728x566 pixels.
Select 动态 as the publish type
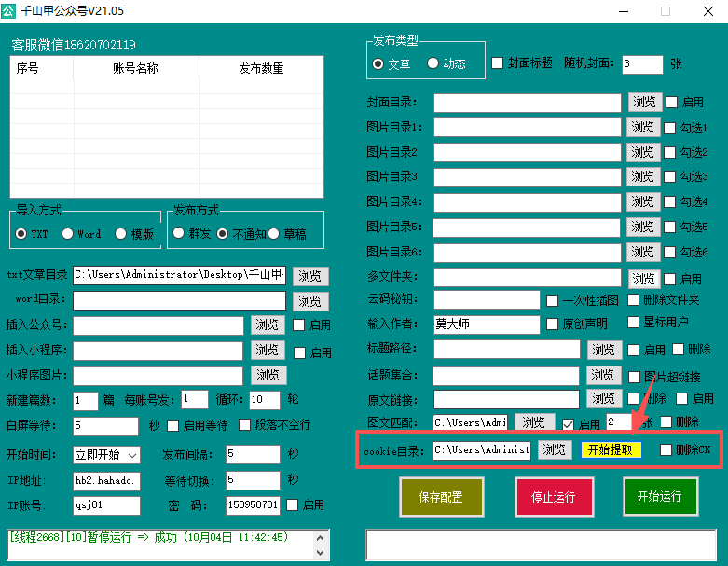(433, 64)
